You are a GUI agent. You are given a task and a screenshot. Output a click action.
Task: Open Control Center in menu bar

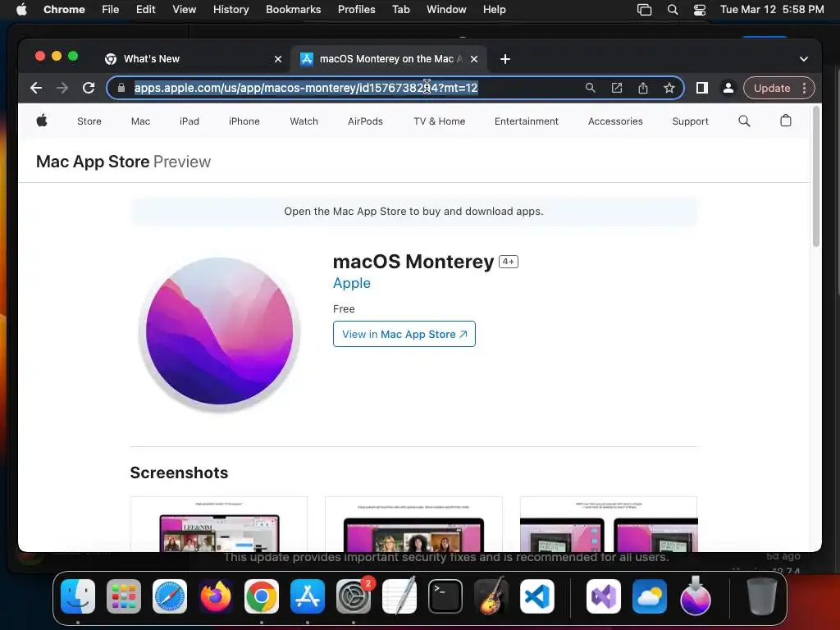pyautogui.click(x=699, y=10)
